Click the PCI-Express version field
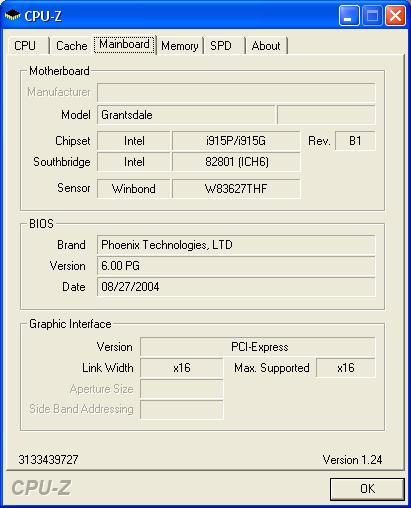The width and height of the screenshot is (411, 508). [x=258, y=347]
